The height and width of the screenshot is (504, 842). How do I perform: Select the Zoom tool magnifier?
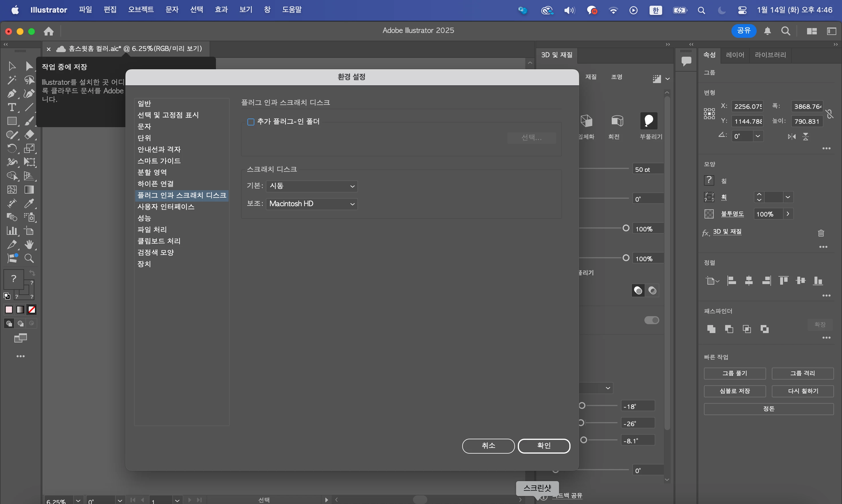pos(29,259)
